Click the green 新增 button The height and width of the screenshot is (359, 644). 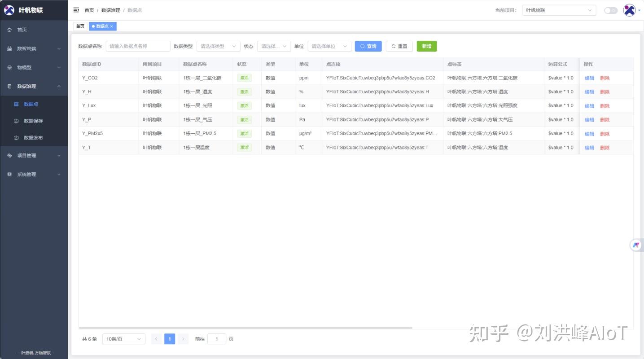tap(427, 46)
